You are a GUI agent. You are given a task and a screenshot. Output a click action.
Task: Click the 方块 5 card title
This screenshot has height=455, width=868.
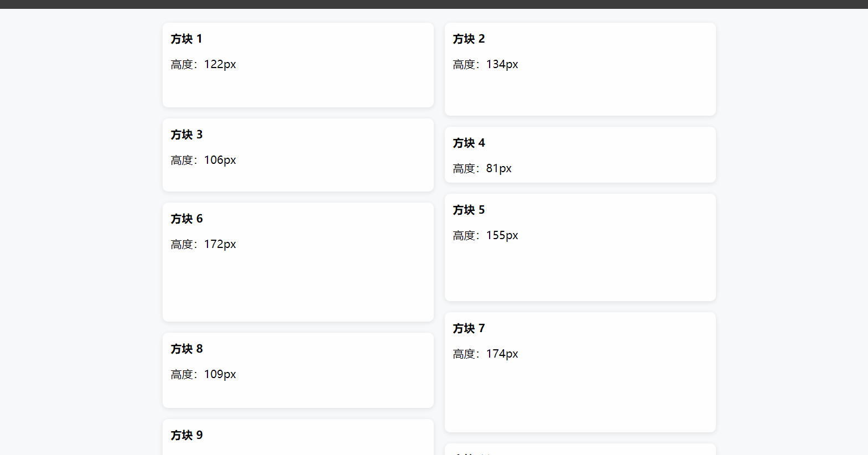coord(469,210)
